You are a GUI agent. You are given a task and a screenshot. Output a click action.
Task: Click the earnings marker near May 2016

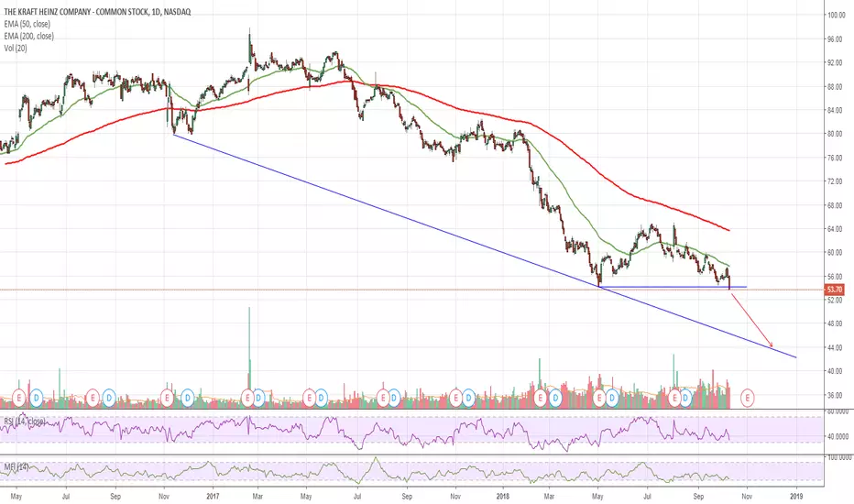pyautogui.click(x=19, y=398)
